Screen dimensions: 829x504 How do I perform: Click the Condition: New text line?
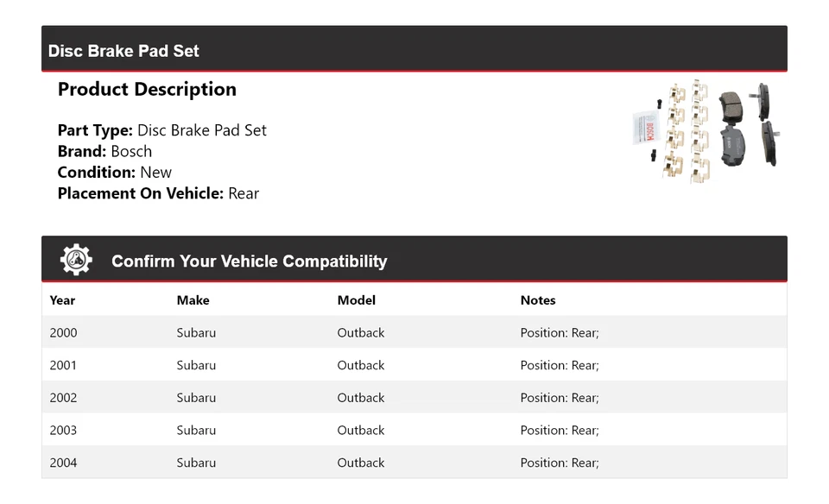pyautogui.click(x=114, y=172)
